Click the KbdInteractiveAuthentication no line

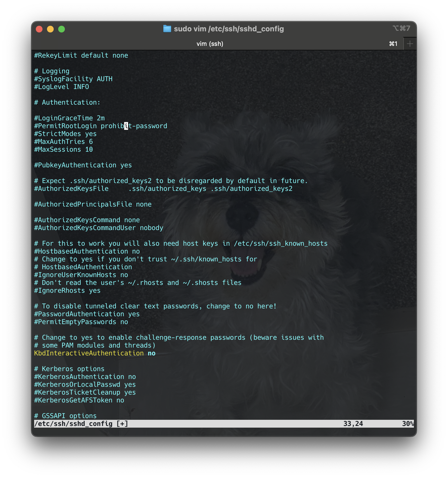[x=94, y=353]
